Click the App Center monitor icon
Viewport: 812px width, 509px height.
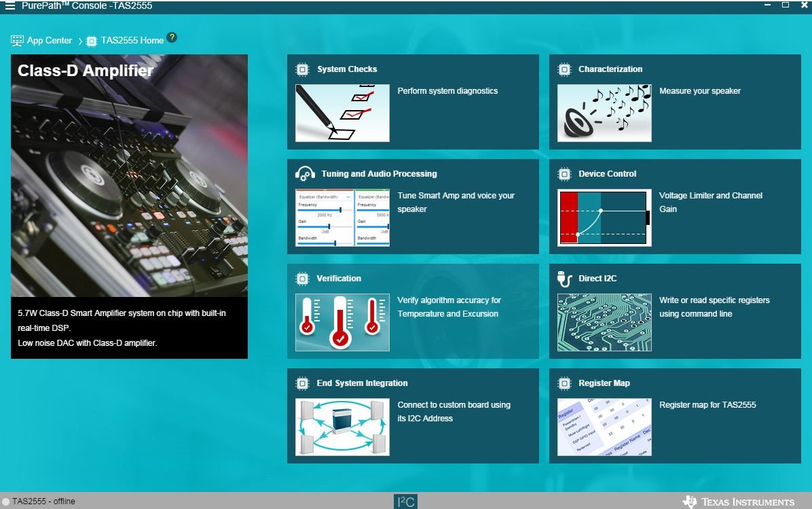point(17,40)
